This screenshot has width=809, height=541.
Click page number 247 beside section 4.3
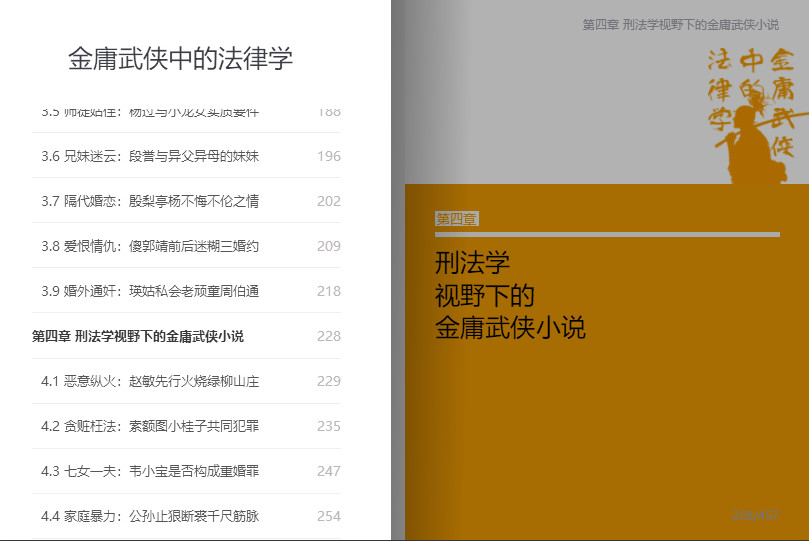[328, 471]
